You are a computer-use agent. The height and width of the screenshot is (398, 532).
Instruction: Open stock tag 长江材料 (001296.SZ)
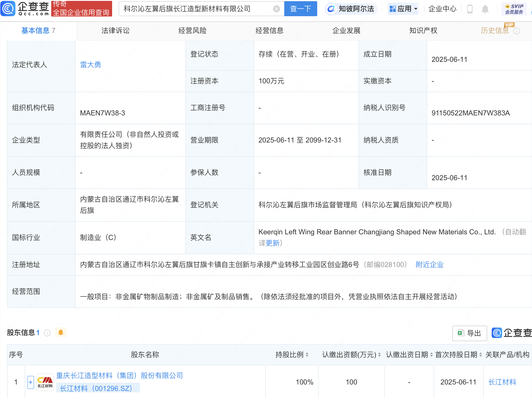pyautogui.click(x=98, y=388)
